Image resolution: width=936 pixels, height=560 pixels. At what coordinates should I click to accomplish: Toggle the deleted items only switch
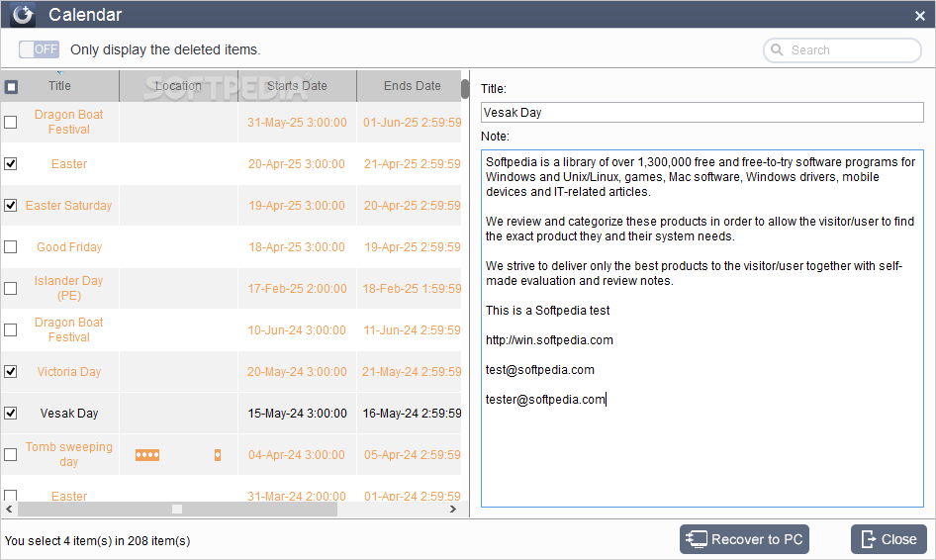(39, 49)
